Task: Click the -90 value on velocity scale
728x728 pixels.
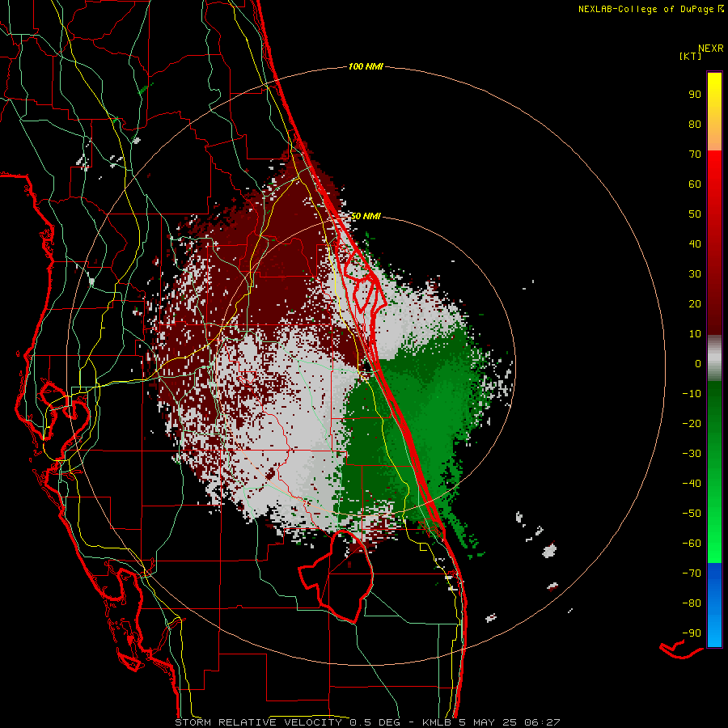Action: click(x=692, y=633)
